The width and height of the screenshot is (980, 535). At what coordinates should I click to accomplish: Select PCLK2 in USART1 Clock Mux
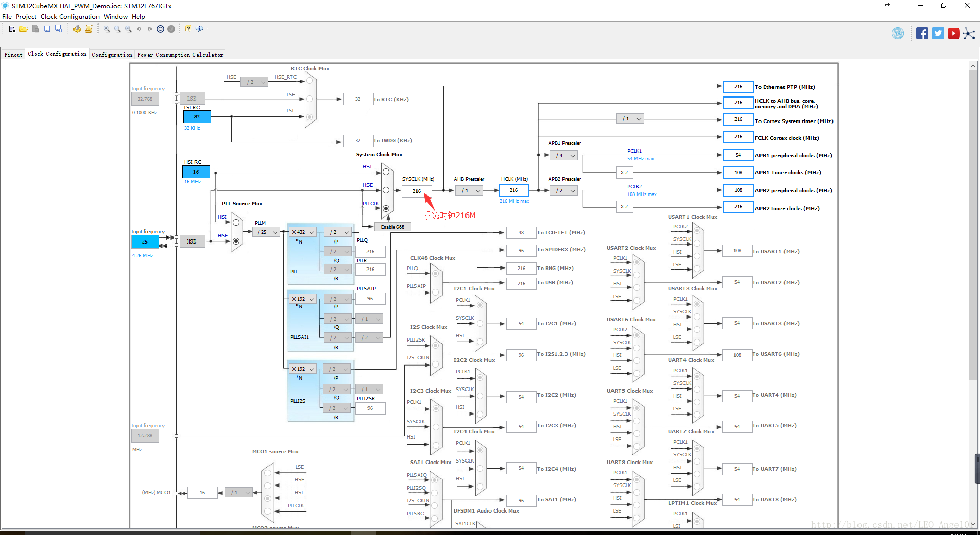(697, 230)
